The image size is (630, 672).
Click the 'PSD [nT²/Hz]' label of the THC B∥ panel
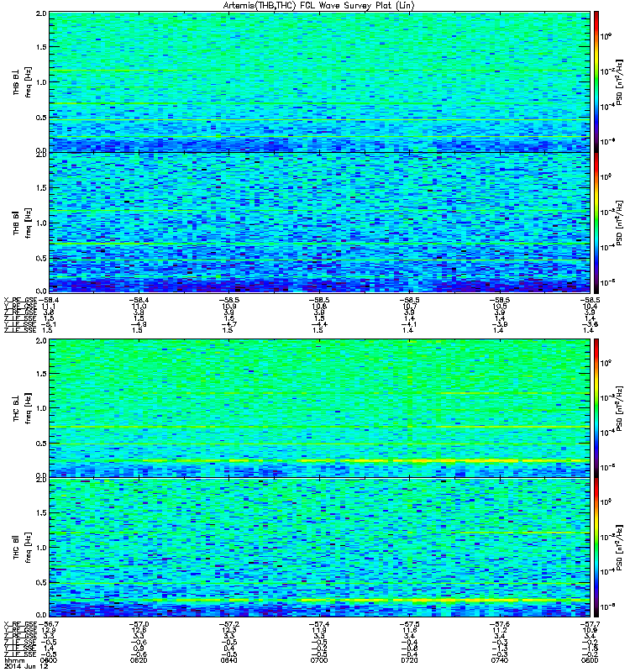click(x=620, y=548)
